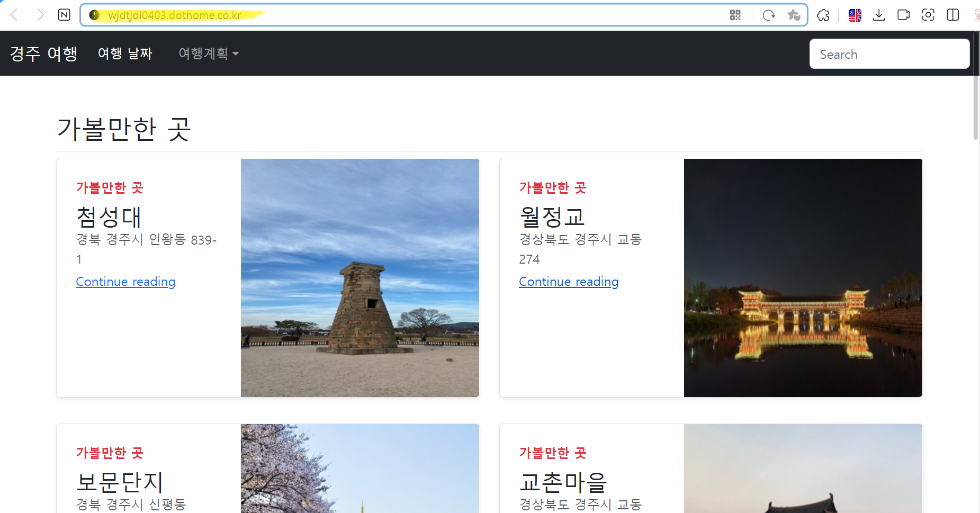This screenshot has height=513, width=980.
Task: Click the 첨성대 card title
Action: click(x=109, y=217)
